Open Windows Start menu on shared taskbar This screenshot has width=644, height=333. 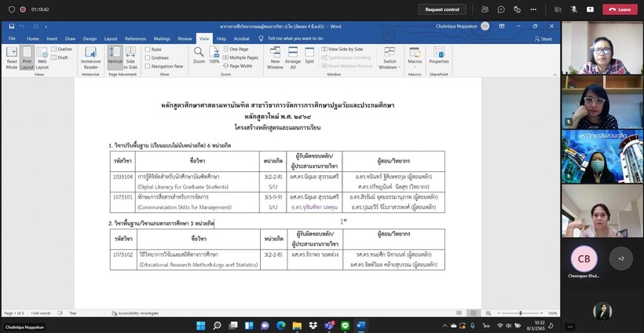pos(201,326)
